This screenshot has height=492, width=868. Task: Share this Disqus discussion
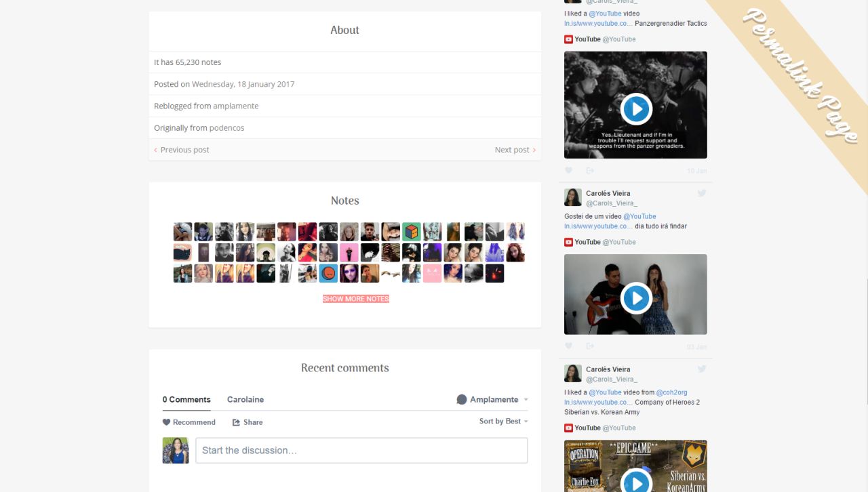point(248,422)
